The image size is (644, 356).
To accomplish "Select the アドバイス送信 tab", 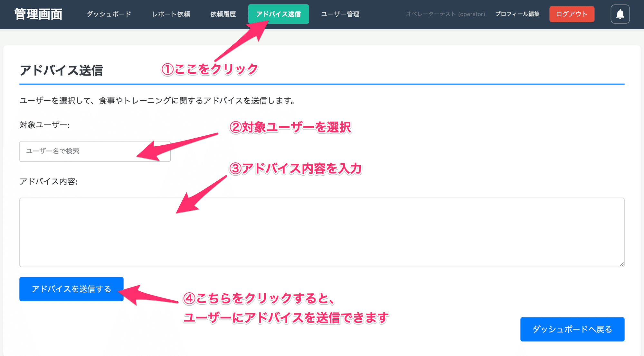I will click(278, 14).
